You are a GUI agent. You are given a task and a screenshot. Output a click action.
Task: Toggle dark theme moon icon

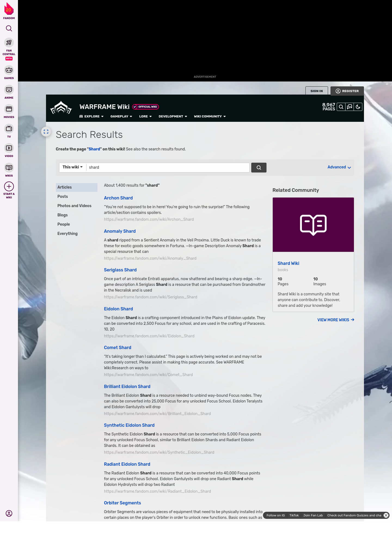pyautogui.click(x=358, y=107)
